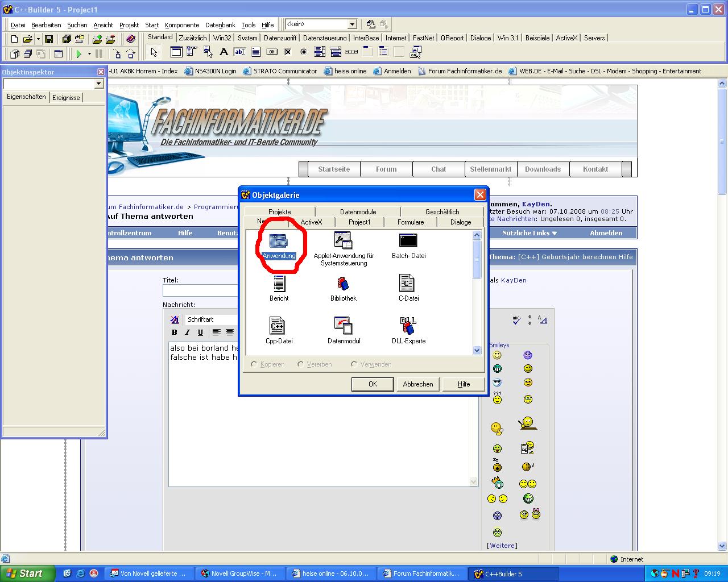Open the Schriftart font dropdown
The image size is (728, 582).
click(x=212, y=319)
